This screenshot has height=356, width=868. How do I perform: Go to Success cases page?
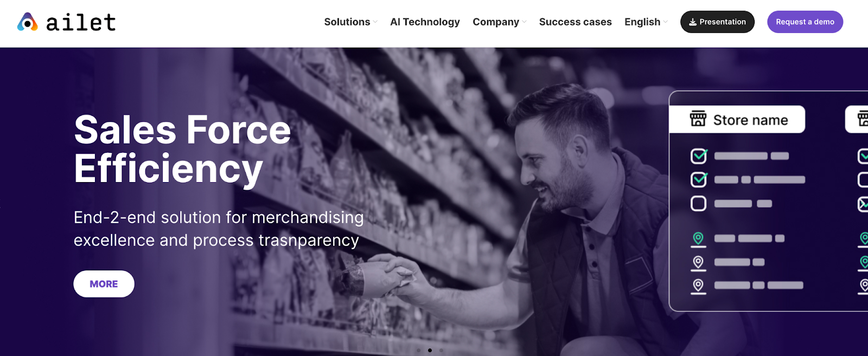pos(575,22)
